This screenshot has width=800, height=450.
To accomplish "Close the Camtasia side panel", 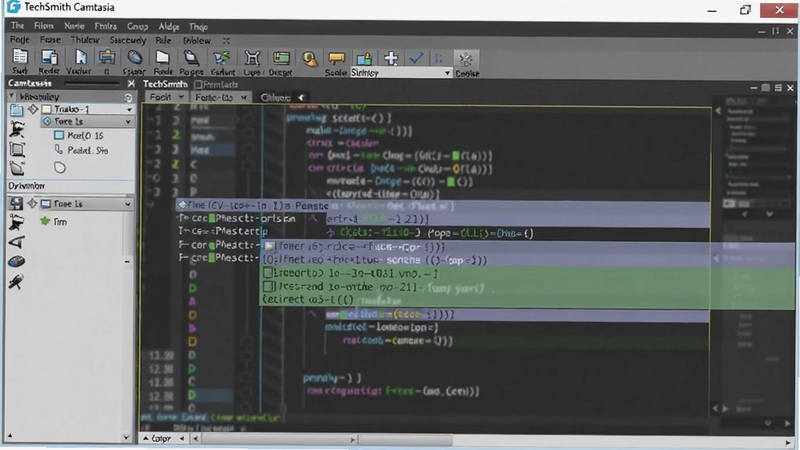I will 131,83.
